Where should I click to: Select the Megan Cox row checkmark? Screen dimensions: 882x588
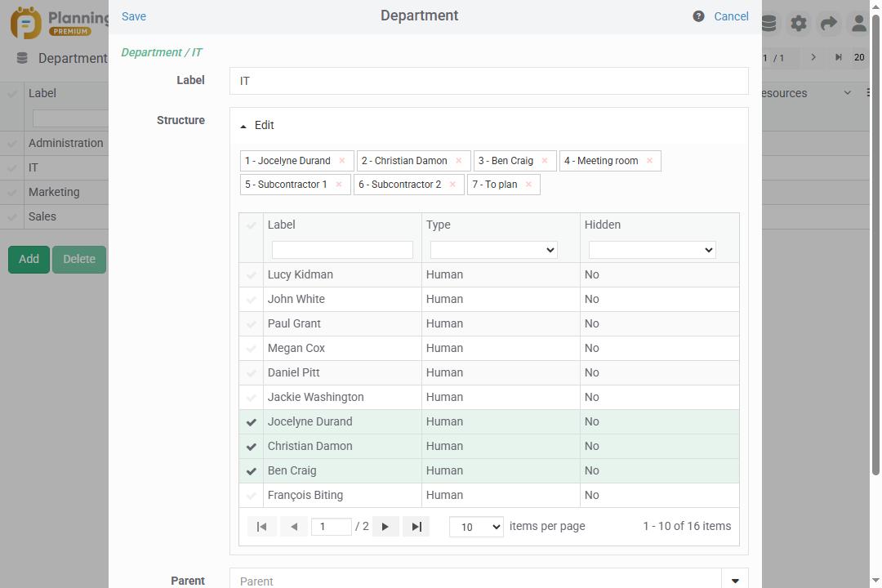[252, 349]
